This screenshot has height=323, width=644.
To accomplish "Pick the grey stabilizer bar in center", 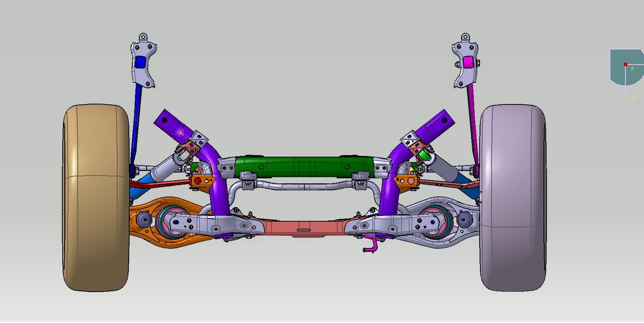I will tap(304, 186).
